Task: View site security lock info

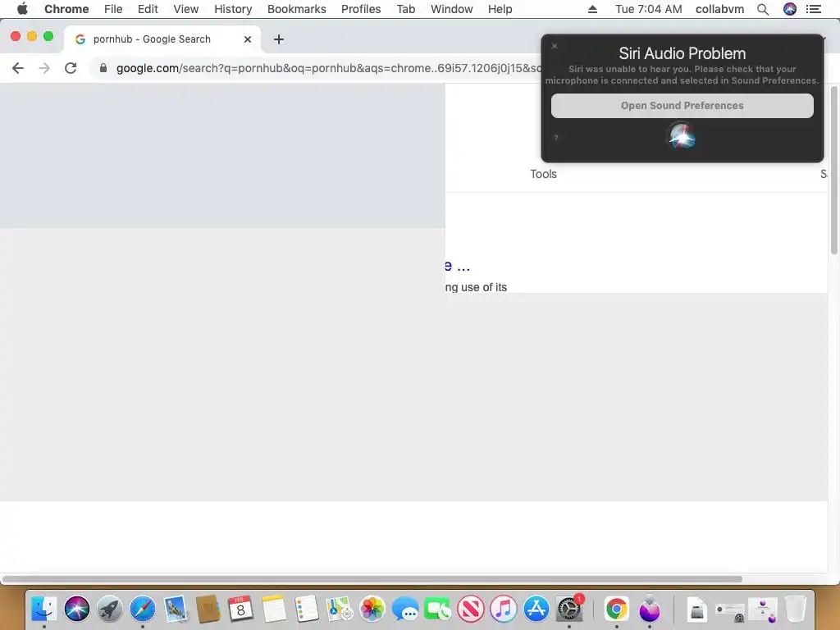Action: 103,68
